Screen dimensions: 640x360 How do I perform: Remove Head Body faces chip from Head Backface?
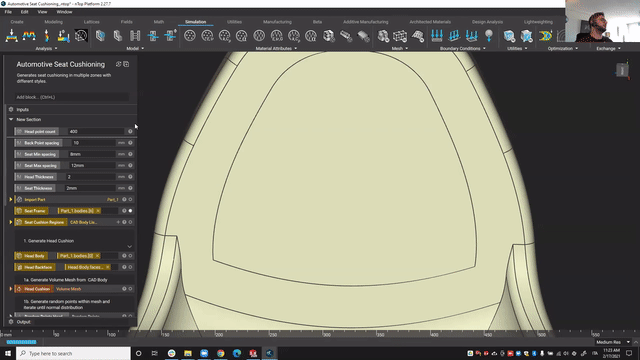point(107,267)
